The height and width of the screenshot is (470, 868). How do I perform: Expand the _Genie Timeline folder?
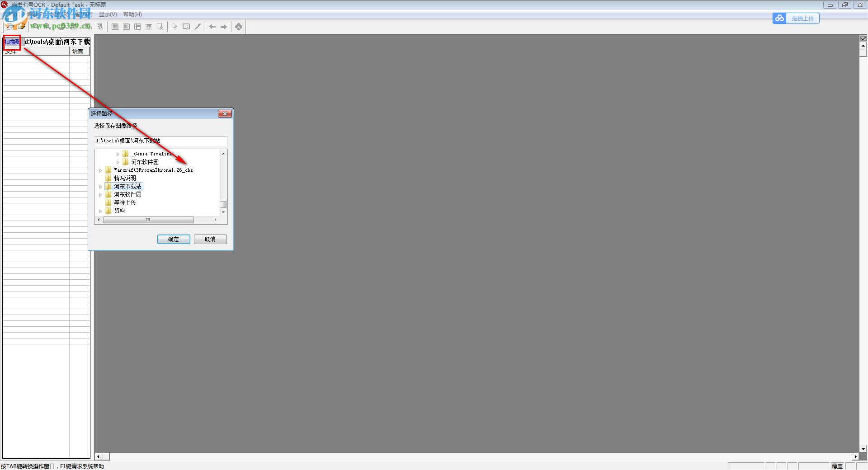click(118, 154)
